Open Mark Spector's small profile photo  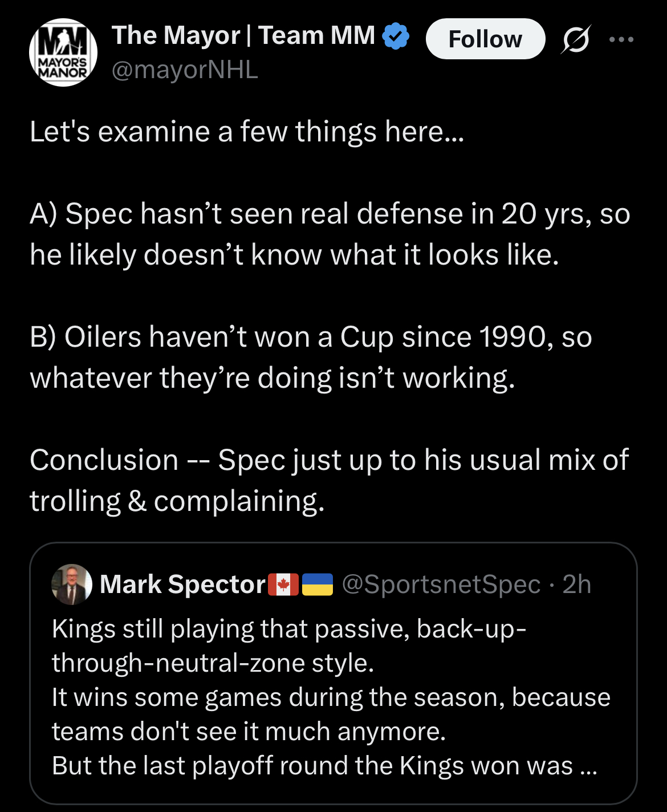pos(72,584)
